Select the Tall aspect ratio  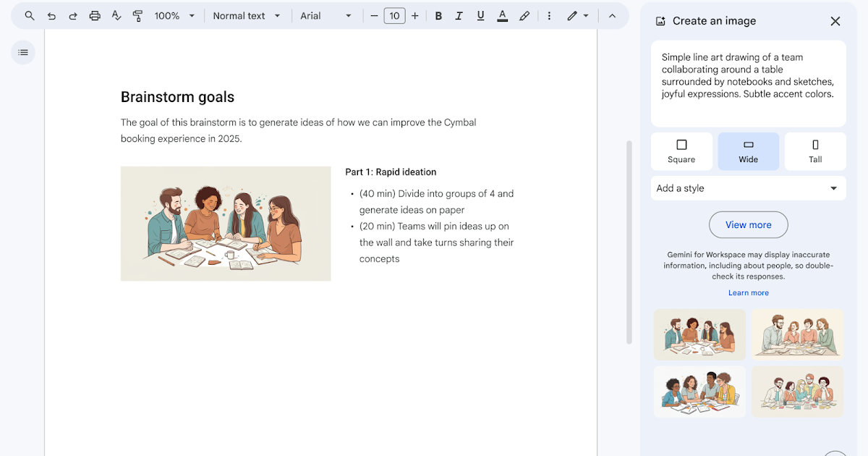point(815,151)
